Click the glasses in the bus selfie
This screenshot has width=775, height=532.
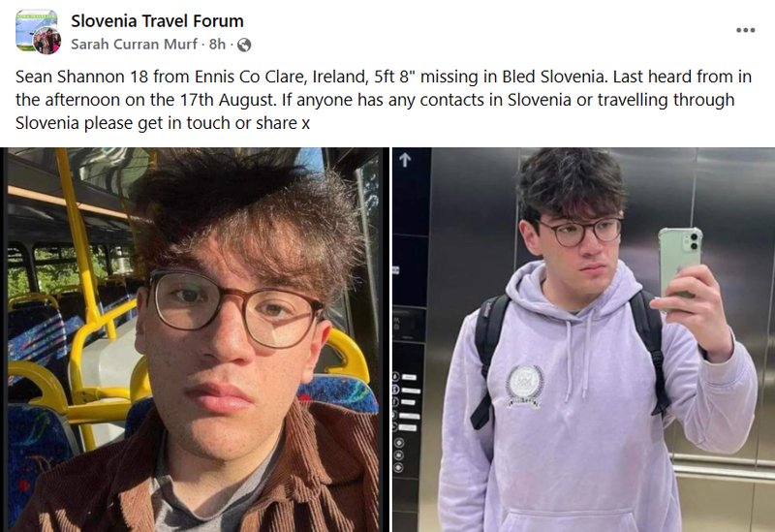pos(234,307)
